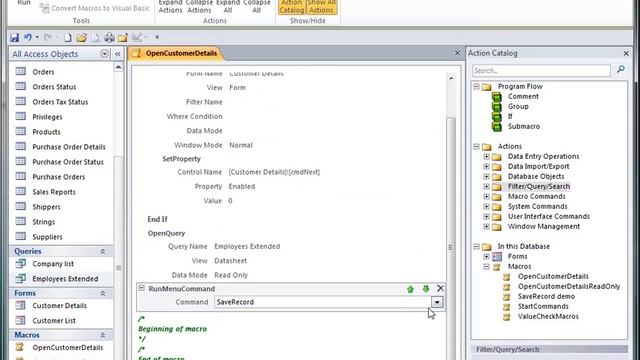Screen dimensions: 640x360
Task: Open the Command dropdown arrow
Action: tap(437, 302)
